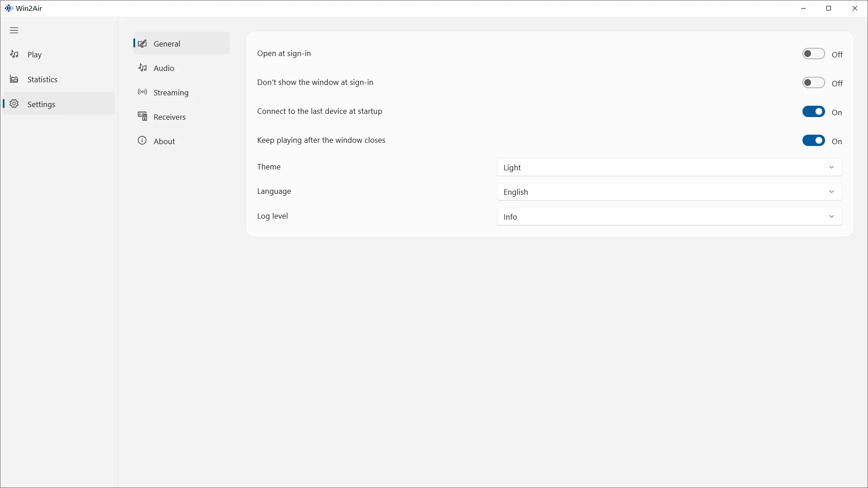The height and width of the screenshot is (488, 868).
Task: Click the Audio note icon
Action: point(142,68)
